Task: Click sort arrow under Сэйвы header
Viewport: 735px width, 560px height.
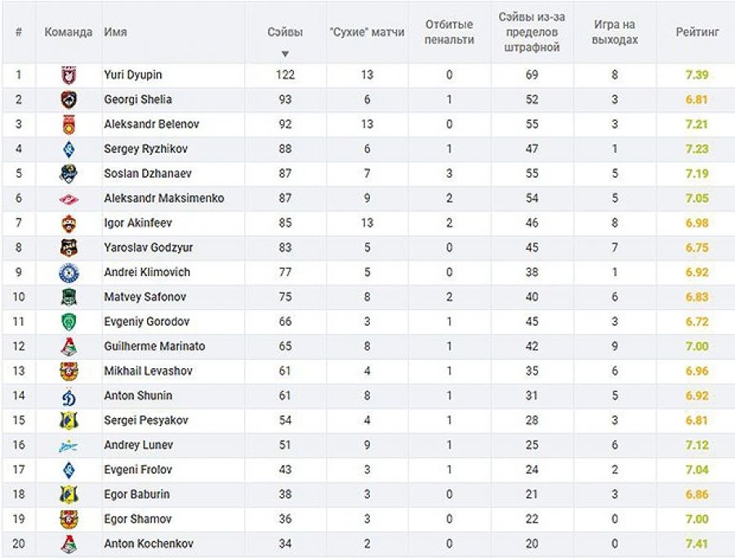Action: pos(285,54)
